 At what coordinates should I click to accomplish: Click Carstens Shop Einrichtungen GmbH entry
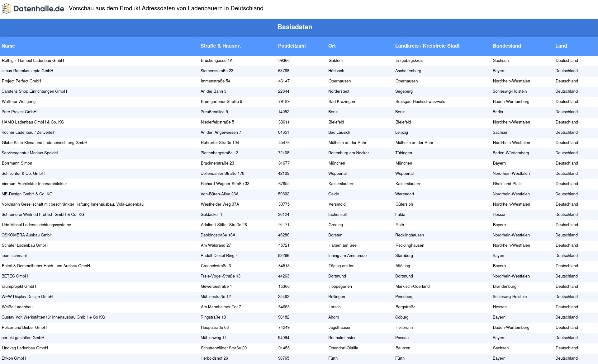(x=34, y=91)
